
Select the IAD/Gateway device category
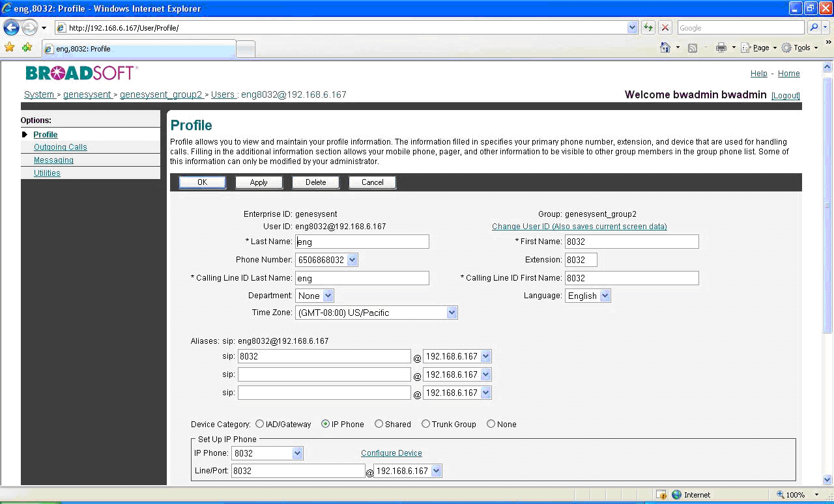(x=260, y=424)
